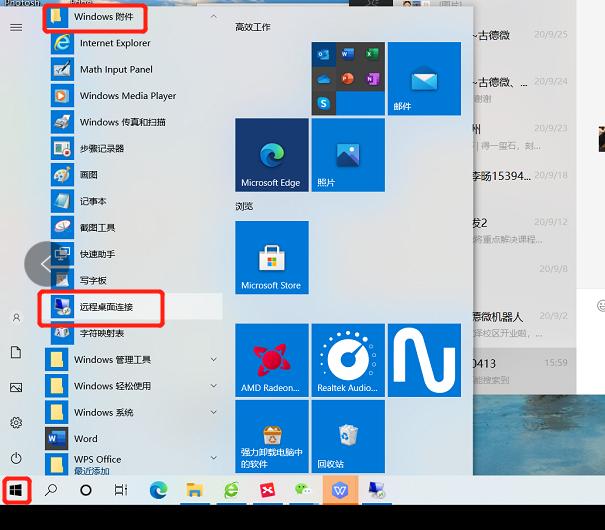Open the white N logo tile
The height and width of the screenshot is (530, 605).
point(424,360)
